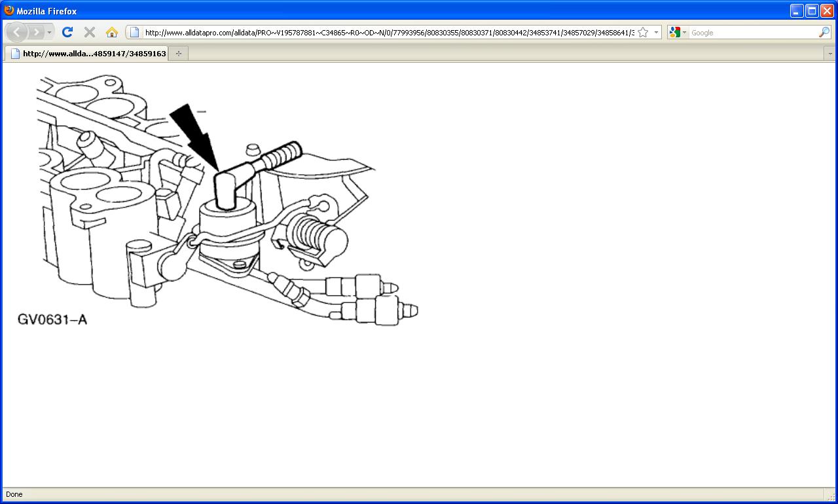
Task: Reload the current page
Action: click(x=67, y=32)
